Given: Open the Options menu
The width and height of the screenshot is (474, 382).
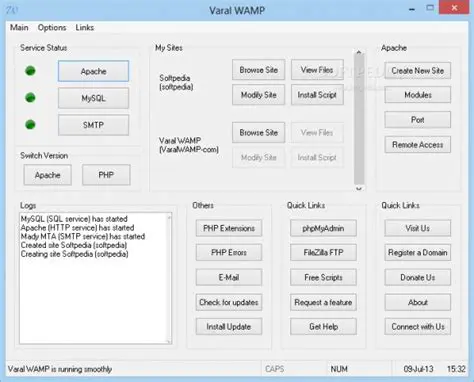Looking at the screenshot, I should 52,27.
